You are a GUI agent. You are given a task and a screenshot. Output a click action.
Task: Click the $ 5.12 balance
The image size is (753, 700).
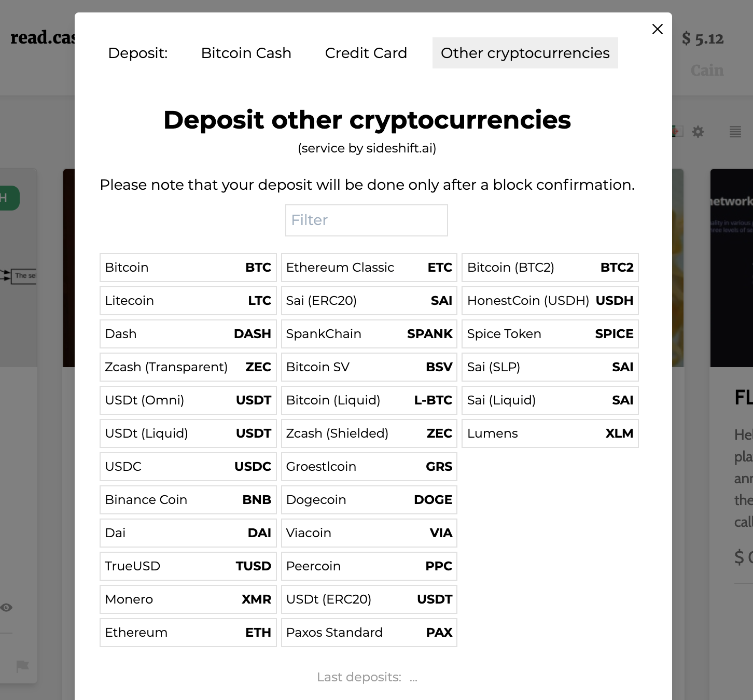pos(703,38)
